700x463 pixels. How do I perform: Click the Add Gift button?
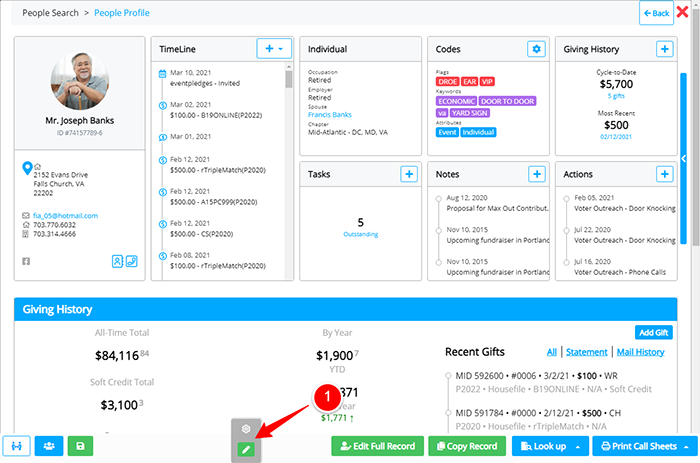pyautogui.click(x=654, y=332)
